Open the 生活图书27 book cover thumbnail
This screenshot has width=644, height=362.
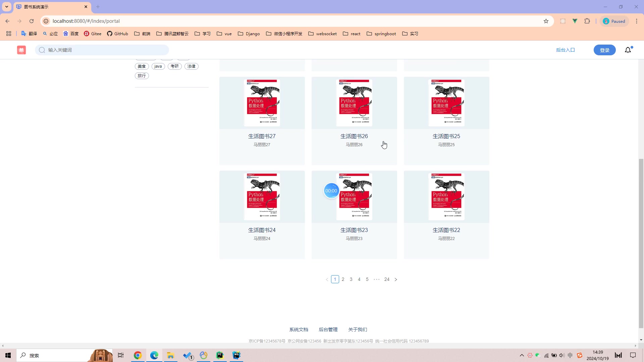pyautogui.click(x=262, y=103)
